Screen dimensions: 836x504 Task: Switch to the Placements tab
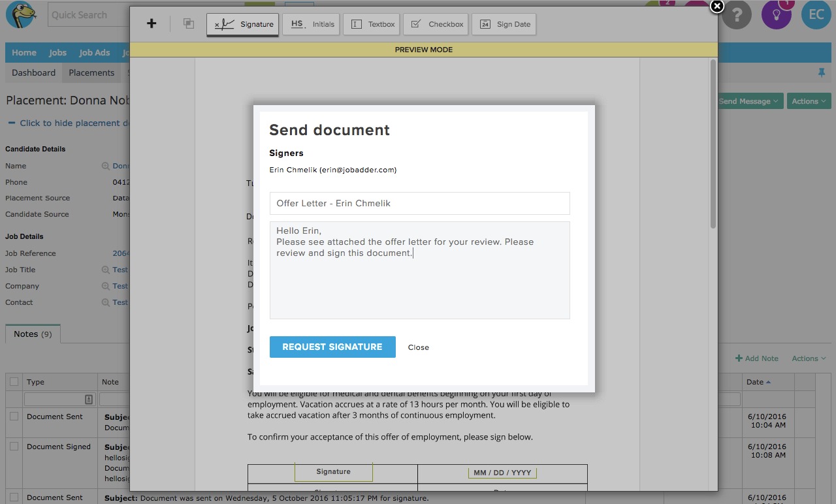point(91,73)
